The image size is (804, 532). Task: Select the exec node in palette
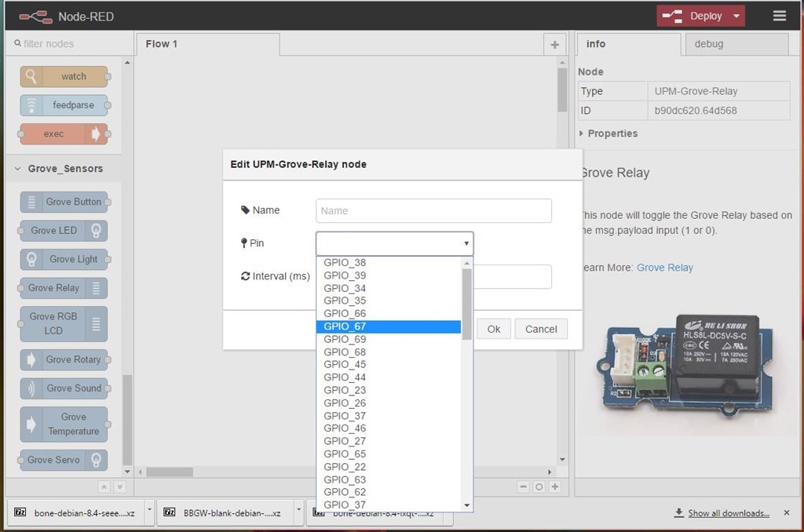point(64,134)
